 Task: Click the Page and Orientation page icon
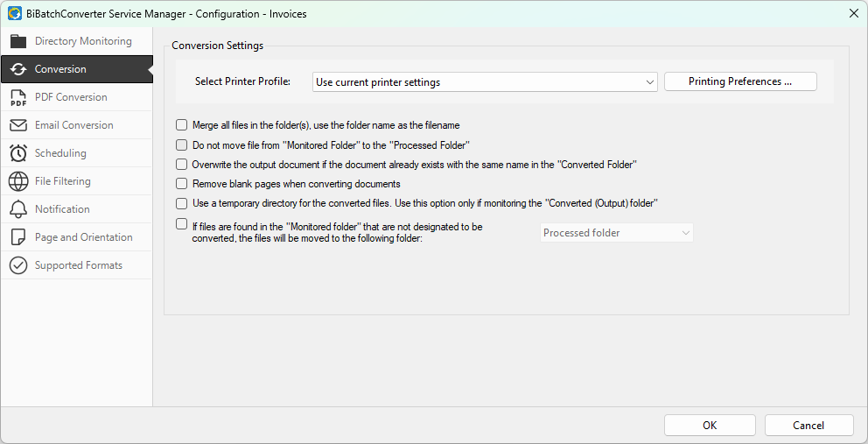(x=18, y=237)
